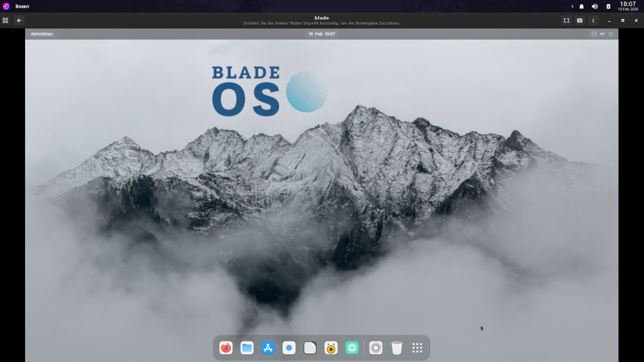Open the host volume control
The width and height of the screenshot is (644, 362).
coord(595,6)
